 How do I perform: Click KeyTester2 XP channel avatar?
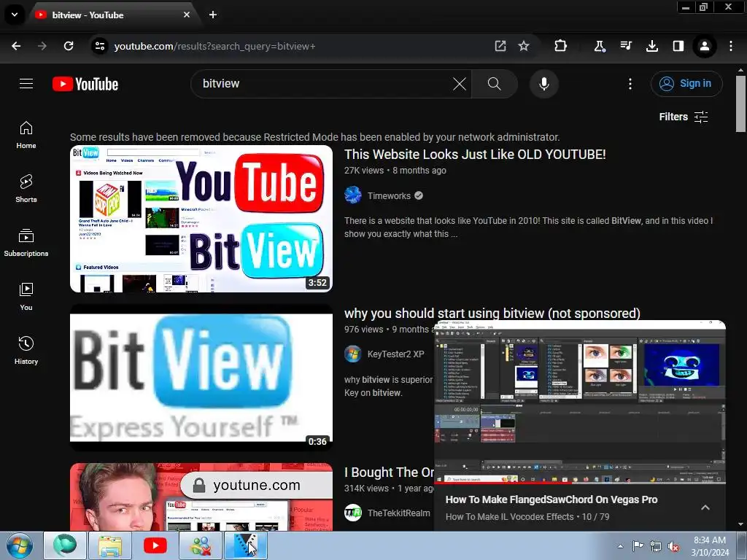pos(353,354)
